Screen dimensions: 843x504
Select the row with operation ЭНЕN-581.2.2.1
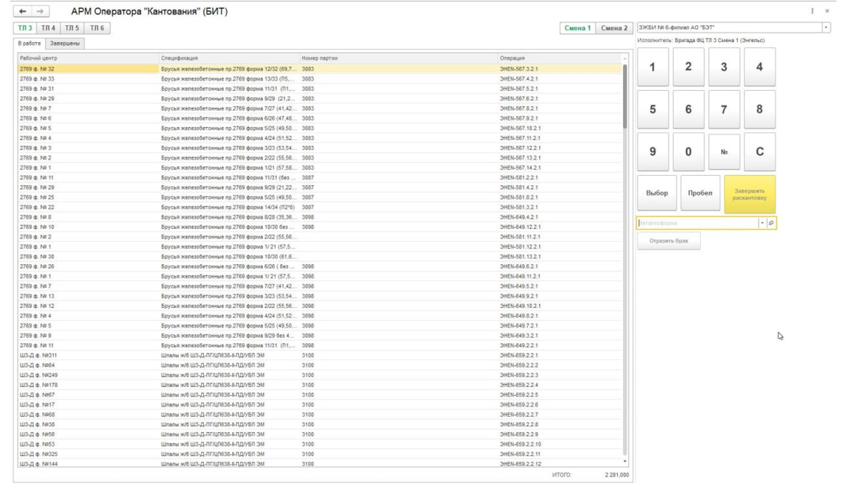(320, 177)
